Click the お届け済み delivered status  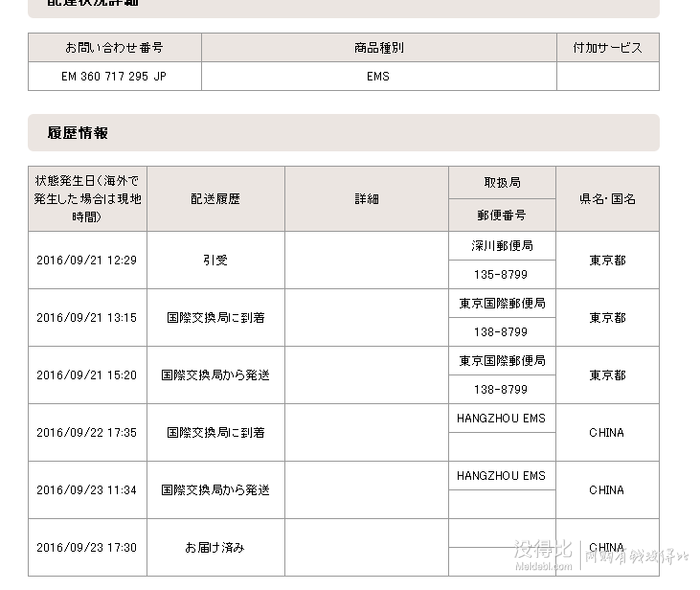(215, 548)
